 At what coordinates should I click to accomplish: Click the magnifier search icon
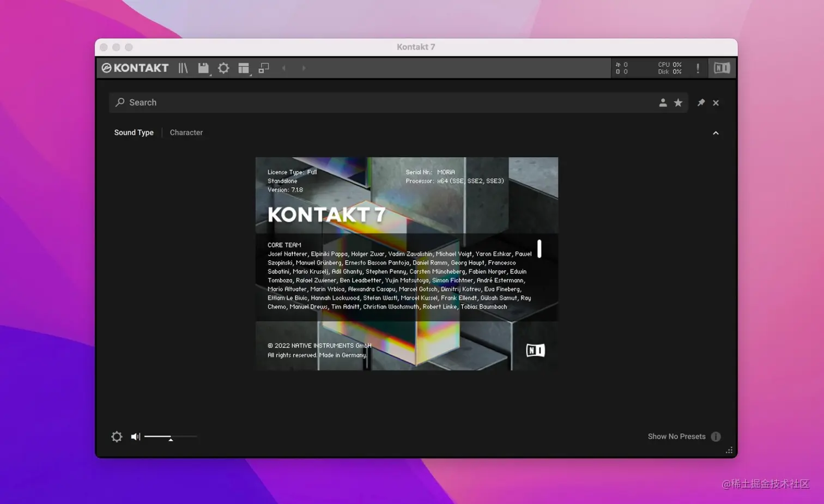coord(120,102)
